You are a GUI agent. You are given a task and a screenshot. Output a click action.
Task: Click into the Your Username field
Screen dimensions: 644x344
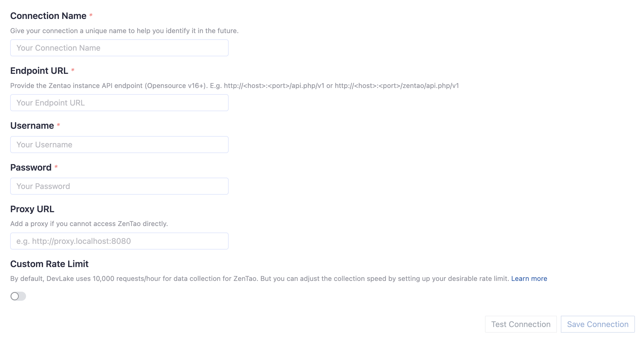pyautogui.click(x=119, y=145)
